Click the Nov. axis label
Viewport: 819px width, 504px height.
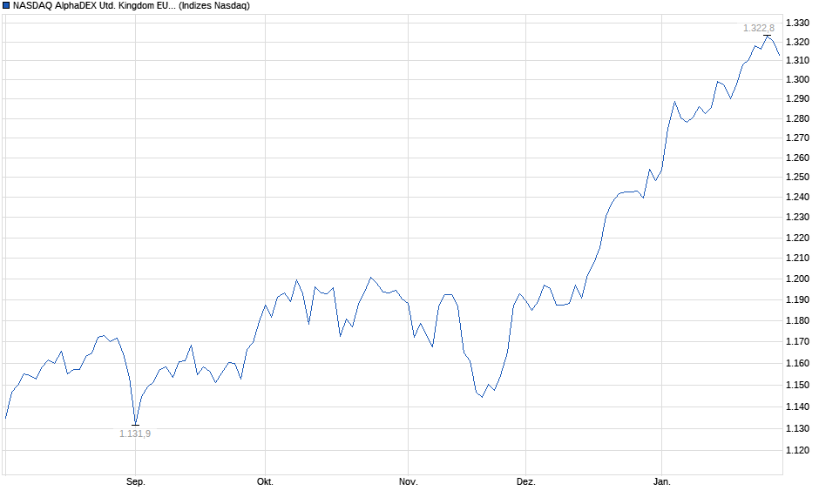406,480
